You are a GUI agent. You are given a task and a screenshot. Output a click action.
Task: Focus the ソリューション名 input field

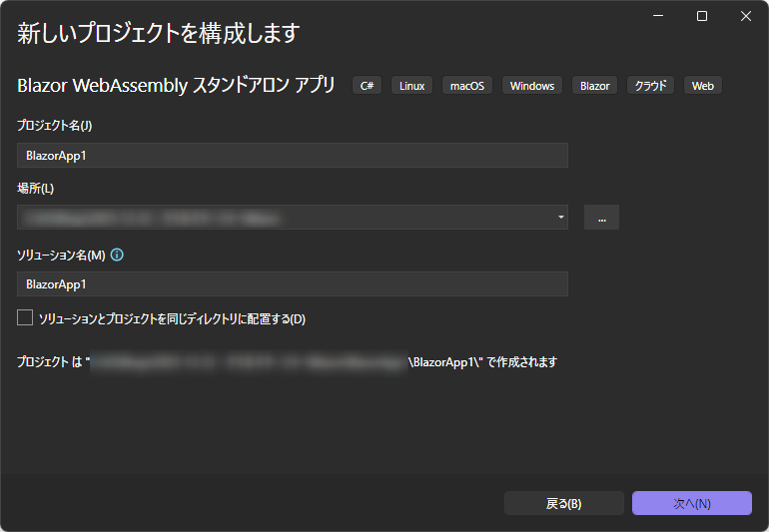pos(293,283)
